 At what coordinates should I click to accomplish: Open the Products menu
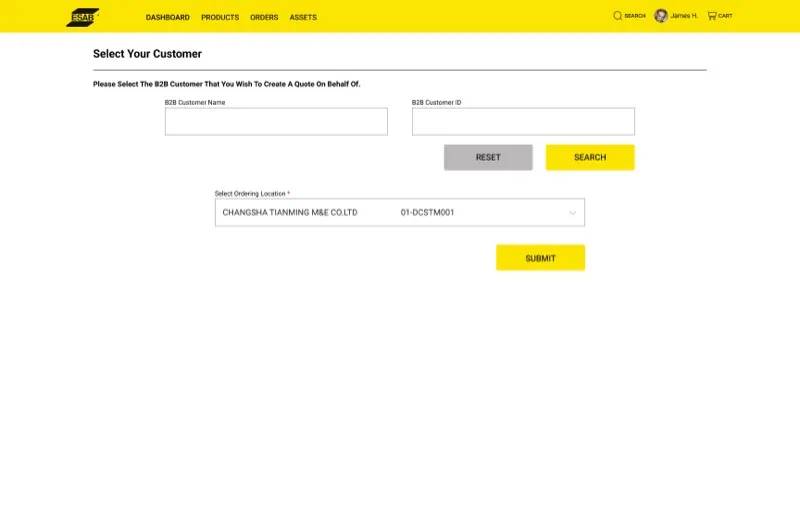pos(220,17)
